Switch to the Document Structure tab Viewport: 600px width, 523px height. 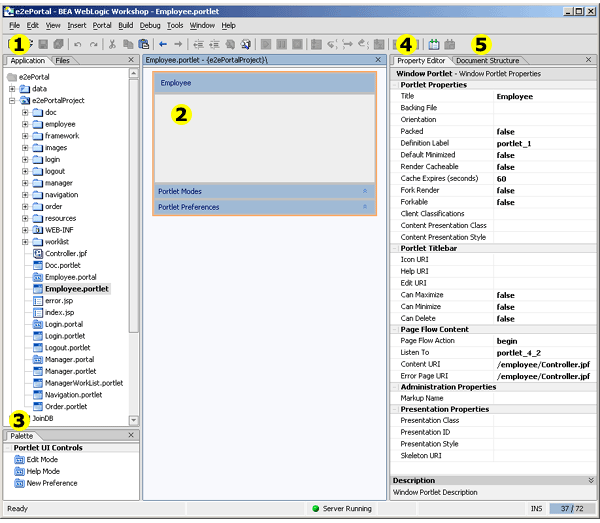pyautogui.click(x=488, y=60)
